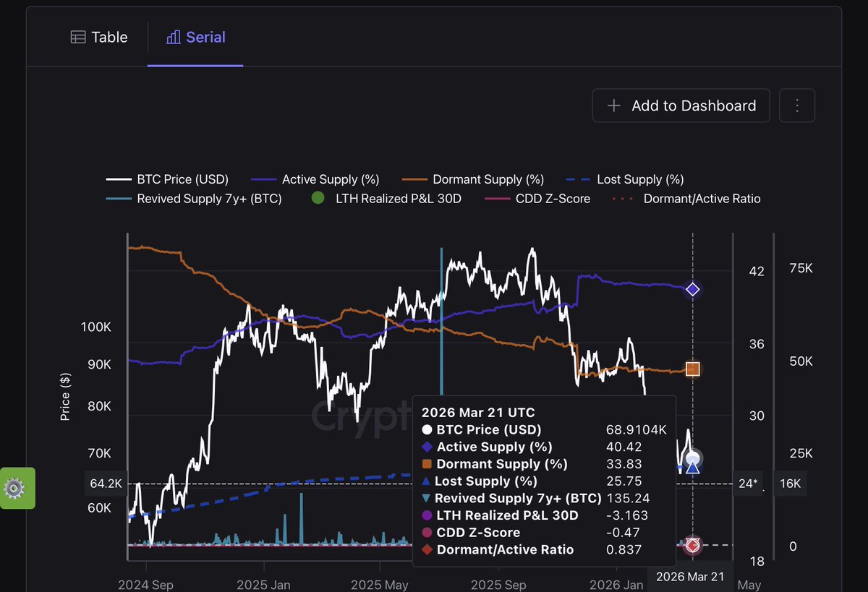The image size is (868, 592).
Task: Click the white BTC Price circle marker on chart
Action: coord(692,458)
